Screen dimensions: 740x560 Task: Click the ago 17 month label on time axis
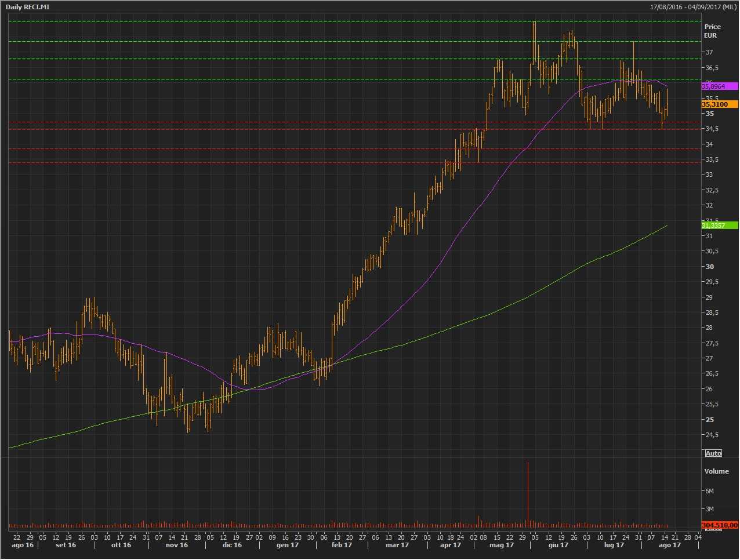(x=670, y=545)
